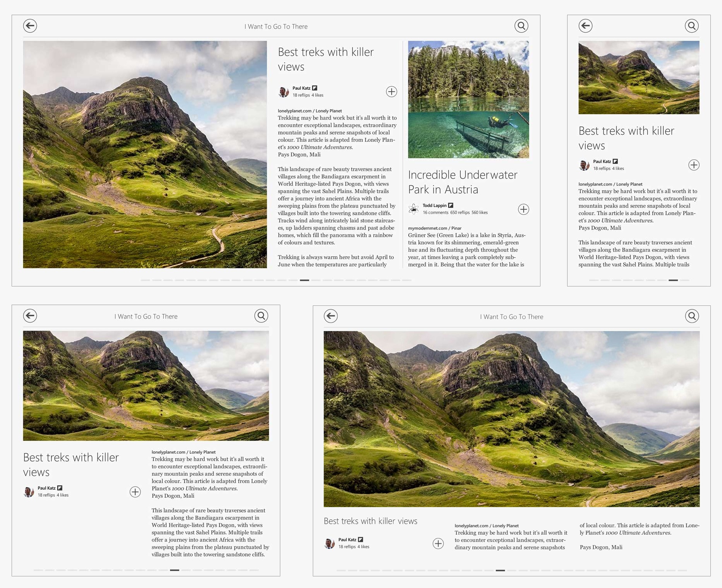The width and height of the screenshot is (722, 588).
Task: Open the headline in the narrow phone layout
Action: (626, 138)
